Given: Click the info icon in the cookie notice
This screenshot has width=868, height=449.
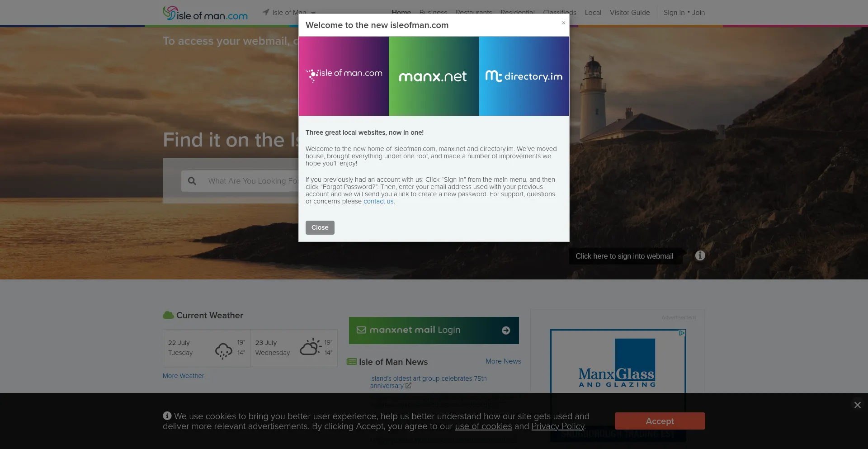Looking at the screenshot, I should tap(167, 416).
